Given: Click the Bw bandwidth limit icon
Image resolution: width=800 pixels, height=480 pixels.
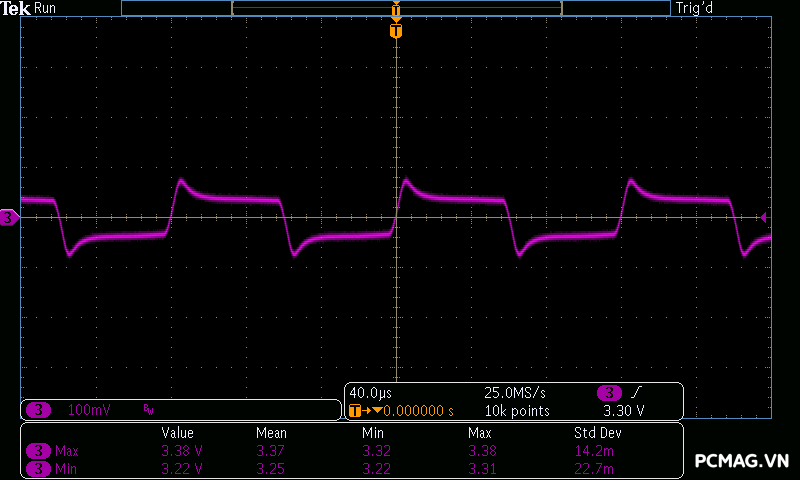Looking at the screenshot, I should [148, 410].
